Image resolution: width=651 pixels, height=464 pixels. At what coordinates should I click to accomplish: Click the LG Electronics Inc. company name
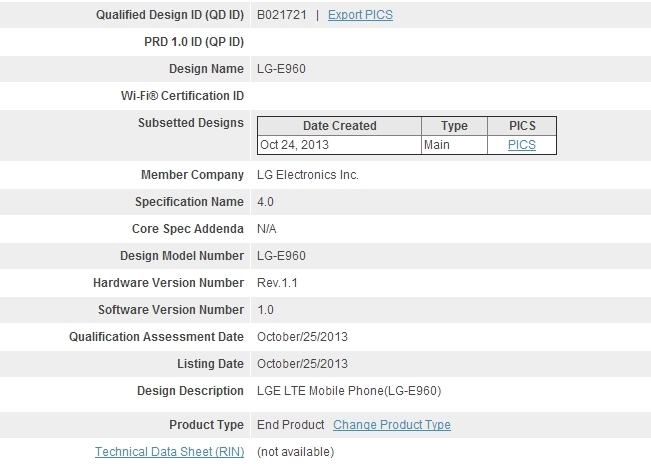coord(308,175)
